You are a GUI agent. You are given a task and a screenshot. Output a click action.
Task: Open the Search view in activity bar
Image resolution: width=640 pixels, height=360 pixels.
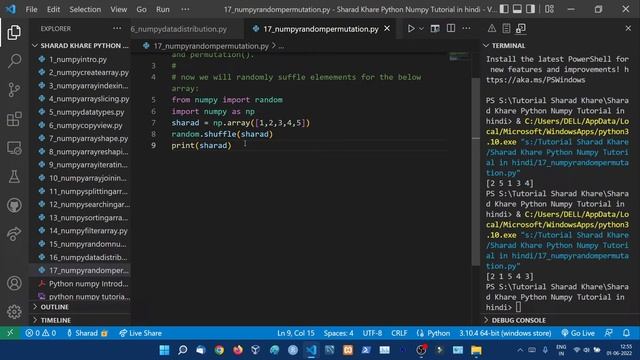14,61
